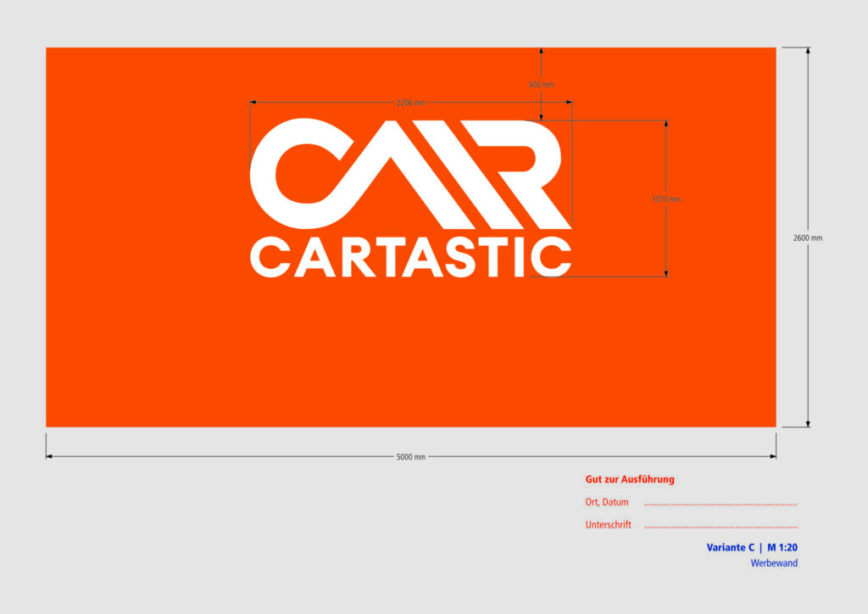
Task: Select the white CARTASTIC wordmark text
Action: click(x=410, y=258)
